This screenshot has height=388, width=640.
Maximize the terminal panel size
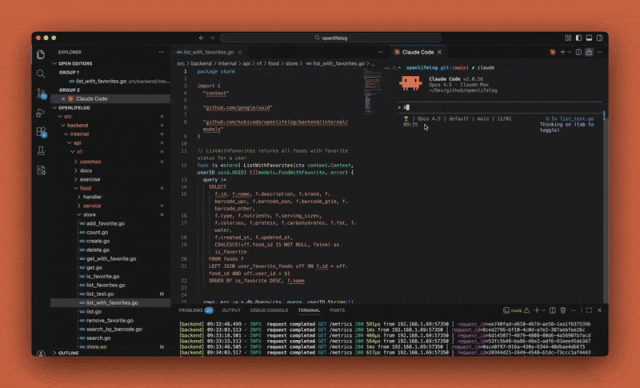coord(589,310)
